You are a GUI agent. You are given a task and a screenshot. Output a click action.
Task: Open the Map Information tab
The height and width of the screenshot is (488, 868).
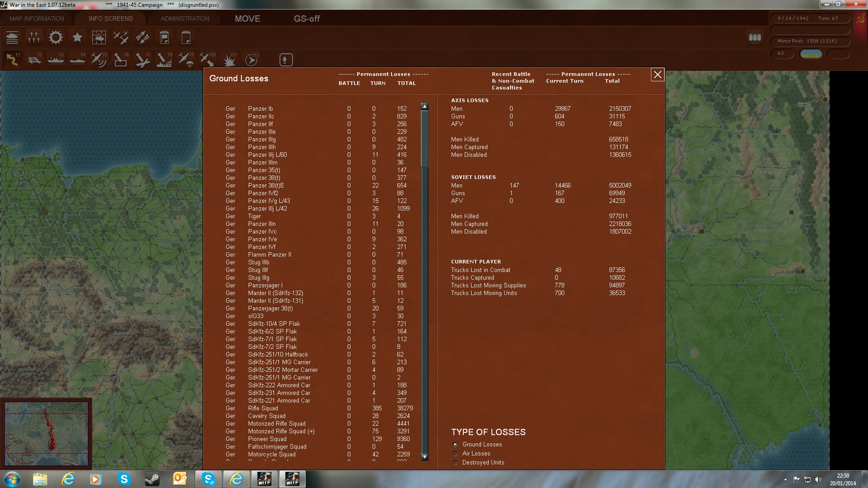37,19
